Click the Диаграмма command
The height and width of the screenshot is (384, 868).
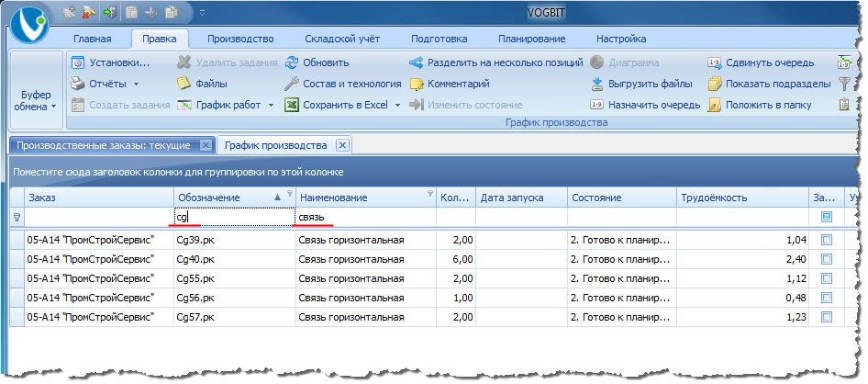(x=625, y=62)
